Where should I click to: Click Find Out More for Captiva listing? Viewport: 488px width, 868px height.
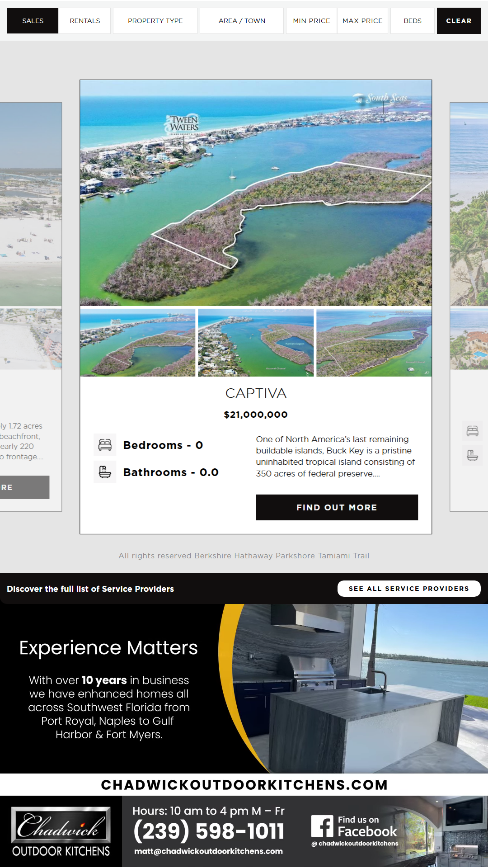(x=337, y=507)
